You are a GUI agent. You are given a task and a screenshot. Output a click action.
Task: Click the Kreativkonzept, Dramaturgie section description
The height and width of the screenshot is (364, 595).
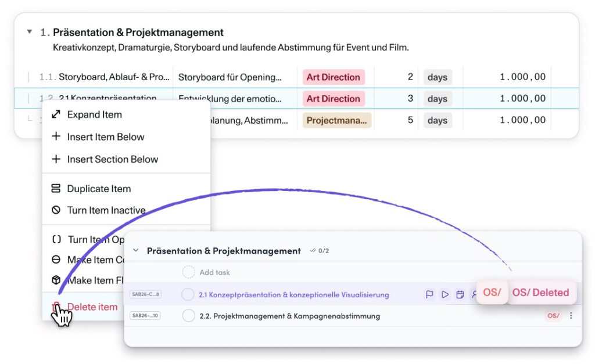click(x=231, y=48)
